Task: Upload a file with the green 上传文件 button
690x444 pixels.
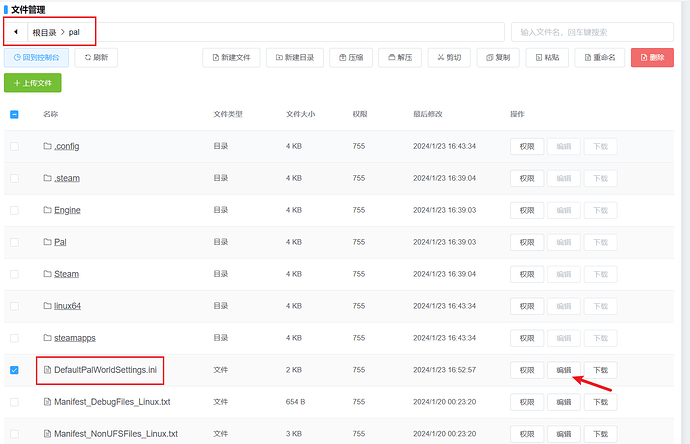Action: pyautogui.click(x=33, y=83)
